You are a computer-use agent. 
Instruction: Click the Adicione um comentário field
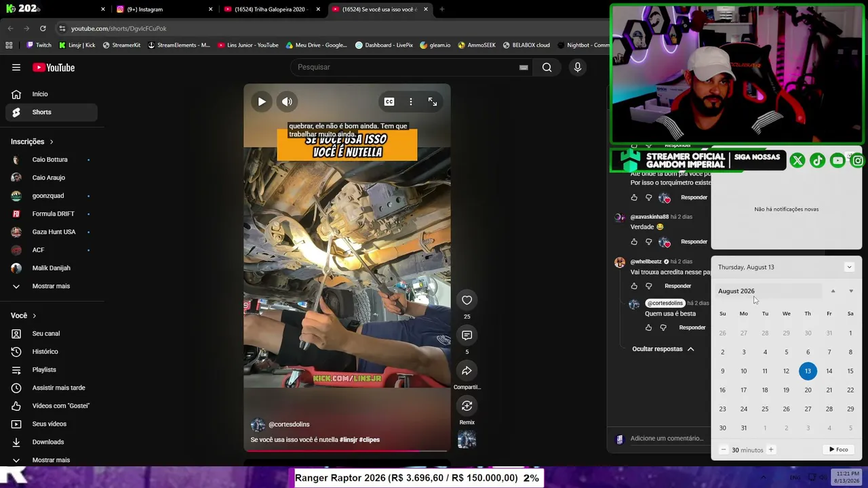[x=667, y=439]
